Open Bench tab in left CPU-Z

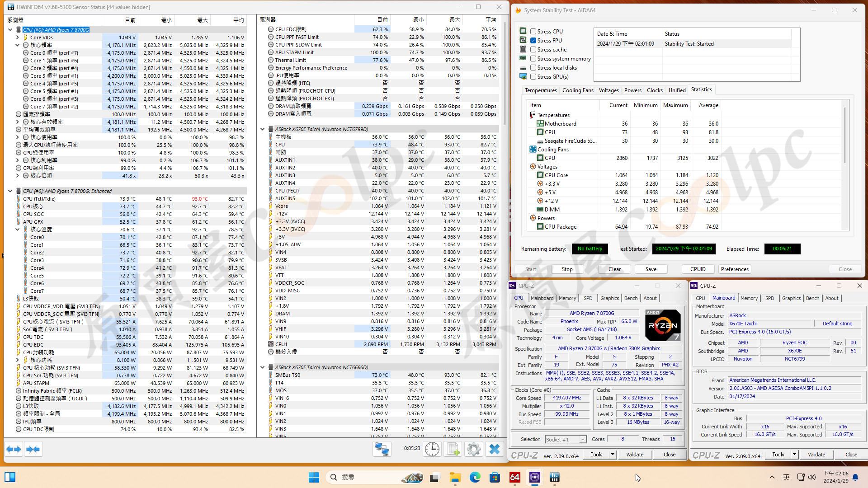click(x=631, y=298)
